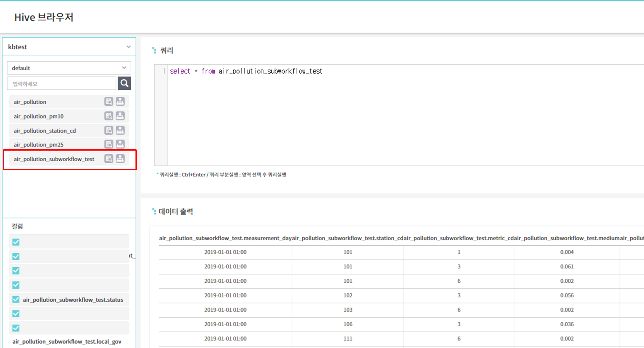
Task: Click the air_pollution_subworkflow_test.local_gov column entry
Action: click(67, 341)
